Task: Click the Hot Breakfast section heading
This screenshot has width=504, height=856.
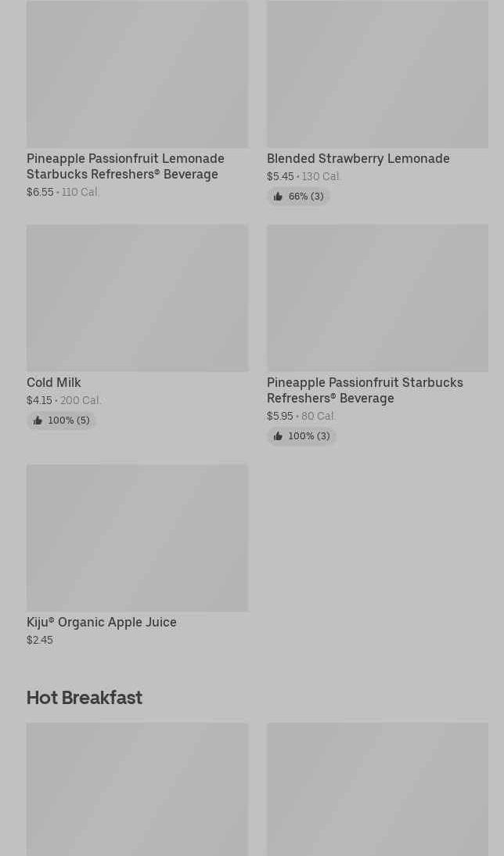Action: coord(85,697)
